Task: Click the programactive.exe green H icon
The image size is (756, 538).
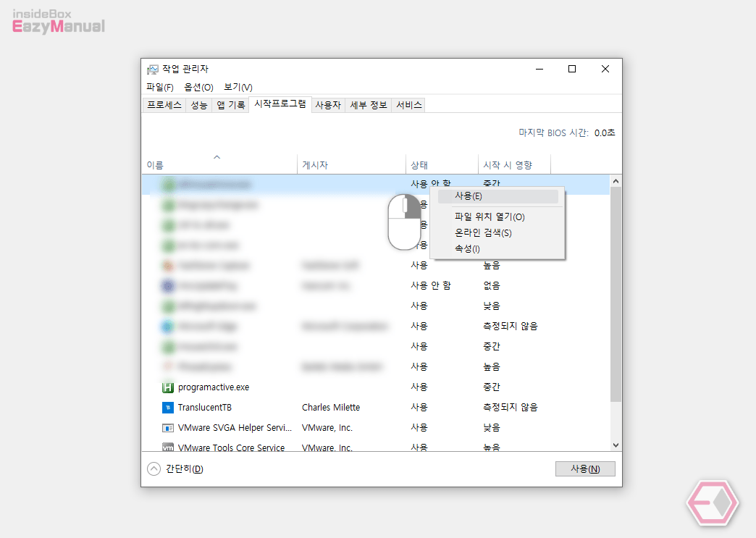Action: click(x=167, y=387)
